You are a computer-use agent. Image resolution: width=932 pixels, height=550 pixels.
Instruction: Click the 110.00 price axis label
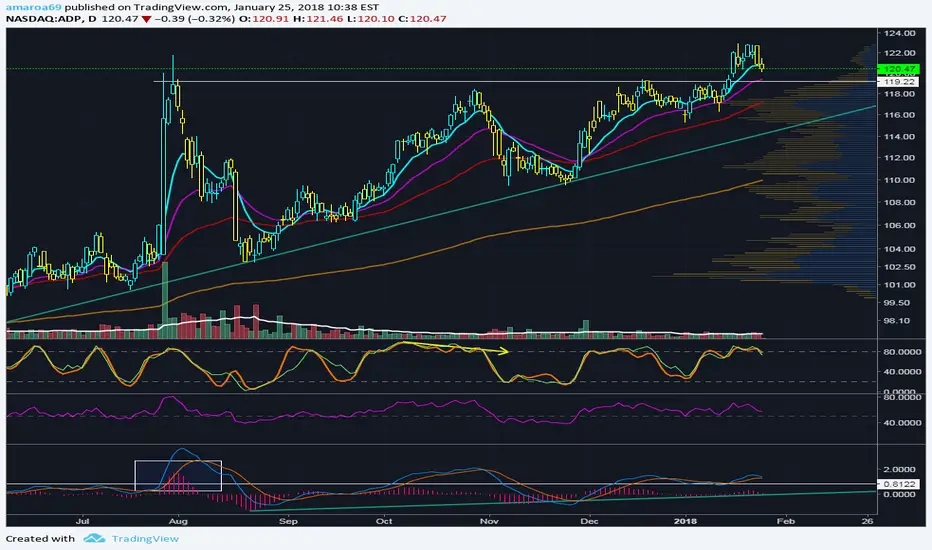(899, 180)
